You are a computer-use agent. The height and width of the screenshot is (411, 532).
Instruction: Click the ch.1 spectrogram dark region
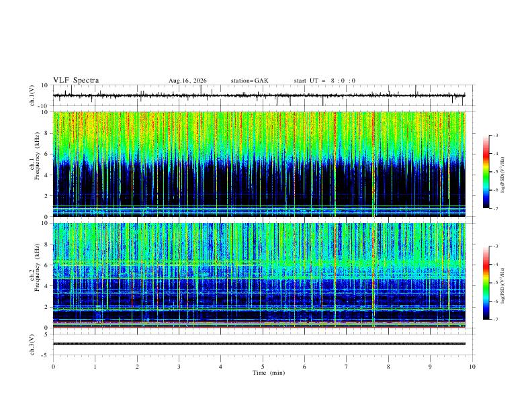259,183
